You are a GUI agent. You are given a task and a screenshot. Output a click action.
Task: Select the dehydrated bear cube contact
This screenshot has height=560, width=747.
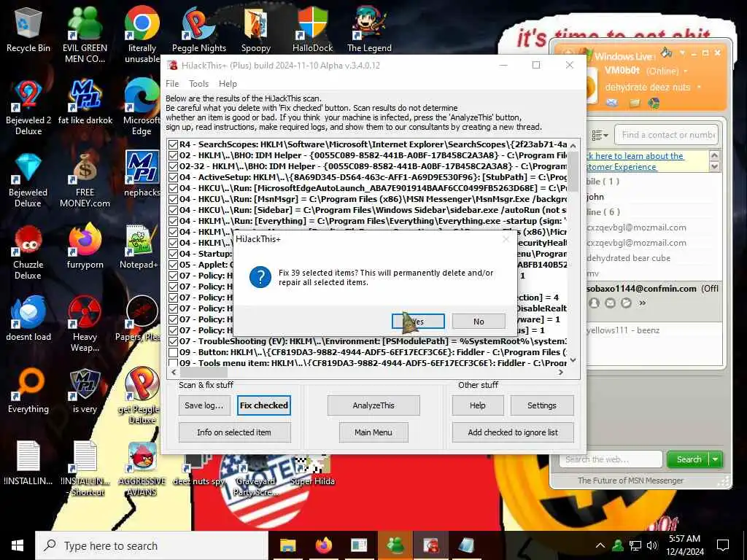tap(628, 258)
